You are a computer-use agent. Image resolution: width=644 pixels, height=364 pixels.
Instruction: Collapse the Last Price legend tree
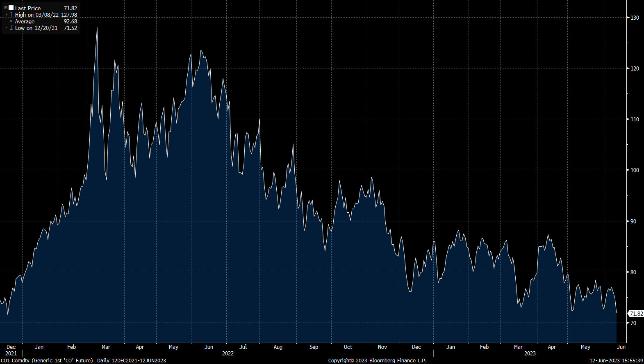(6, 8)
